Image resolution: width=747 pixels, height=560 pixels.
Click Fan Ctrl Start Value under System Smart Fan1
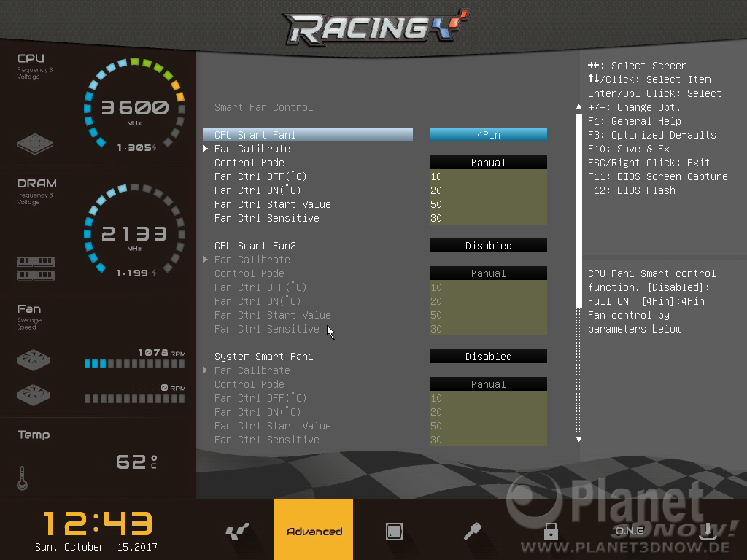click(x=488, y=426)
